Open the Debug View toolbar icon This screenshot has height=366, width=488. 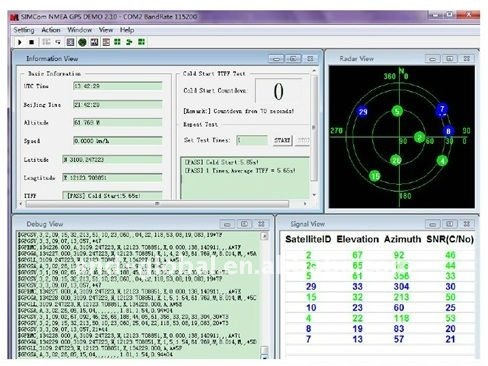106,42
